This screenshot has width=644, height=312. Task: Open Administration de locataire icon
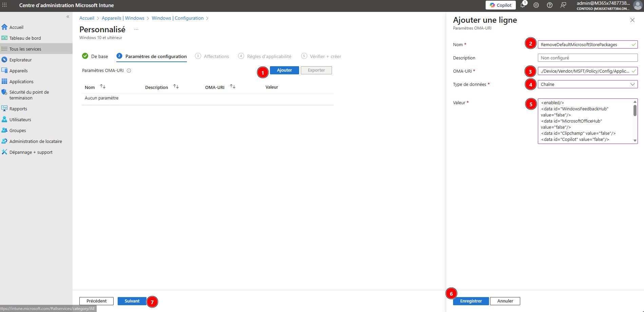(4, 141)
